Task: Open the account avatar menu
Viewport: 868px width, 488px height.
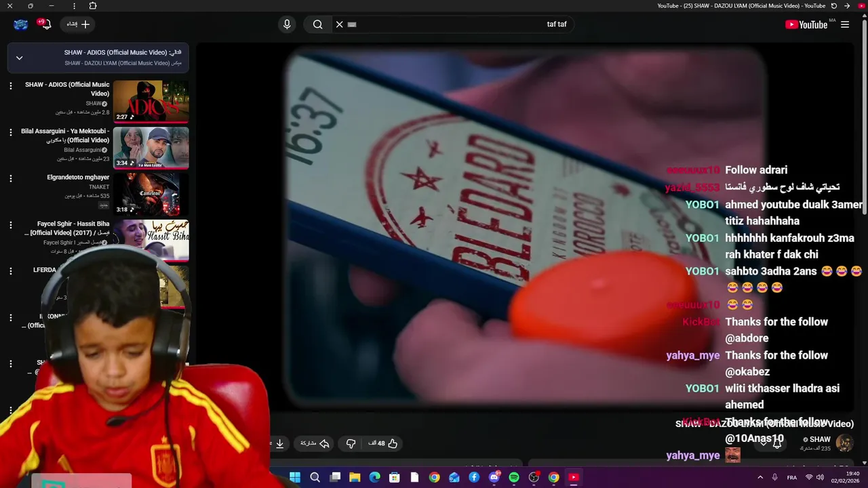Action: point(20,24)
